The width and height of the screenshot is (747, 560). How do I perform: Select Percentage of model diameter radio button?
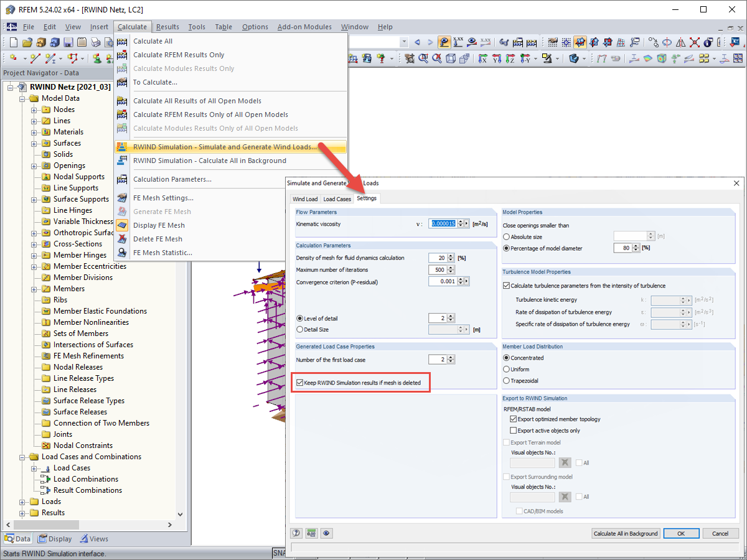click(506, 248)
